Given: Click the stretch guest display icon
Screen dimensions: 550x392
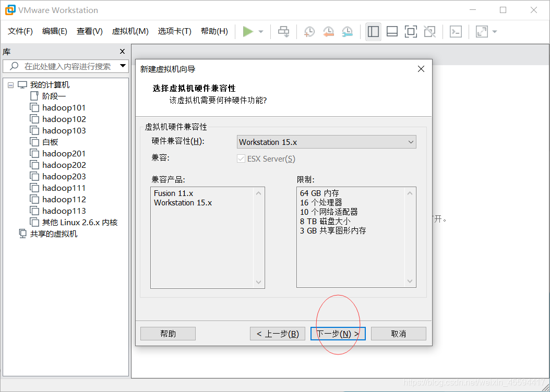Looking at the screenshot, I should pyautogui.click(x=482, y=31).
